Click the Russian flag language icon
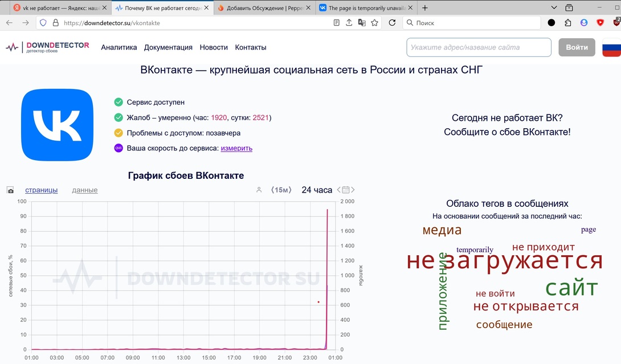Image resolution: width=621 pixels, height=364 pixels. (611, 47)
